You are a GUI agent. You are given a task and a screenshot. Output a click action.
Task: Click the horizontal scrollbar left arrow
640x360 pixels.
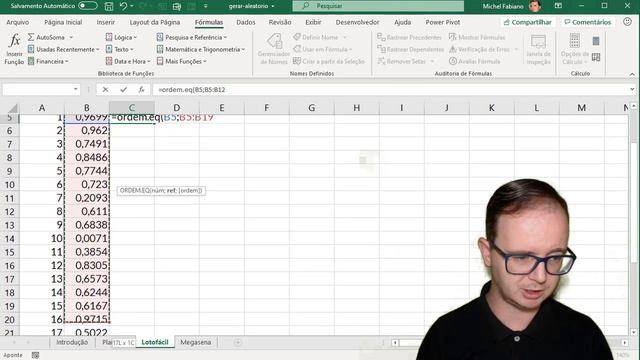(x=395, y=342)
